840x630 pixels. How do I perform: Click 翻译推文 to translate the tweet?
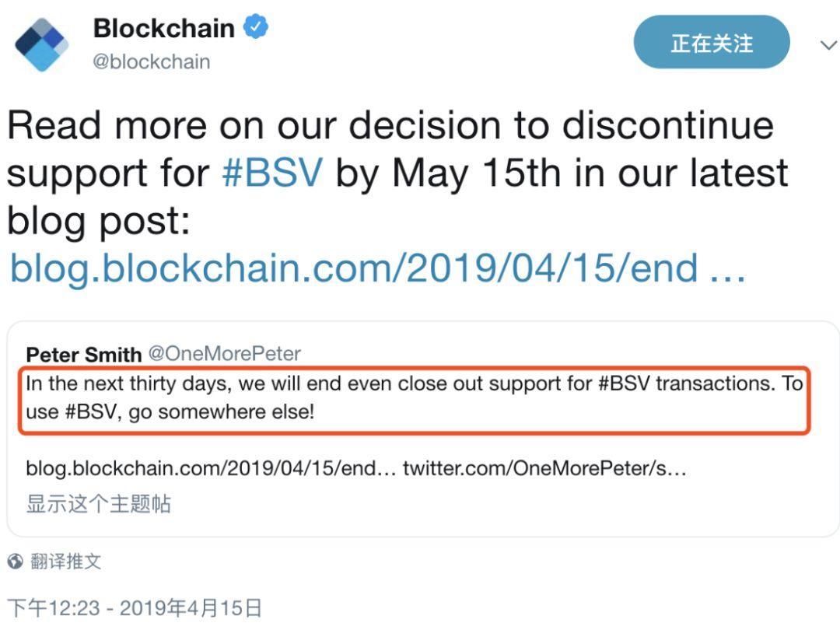pos(66,561)
